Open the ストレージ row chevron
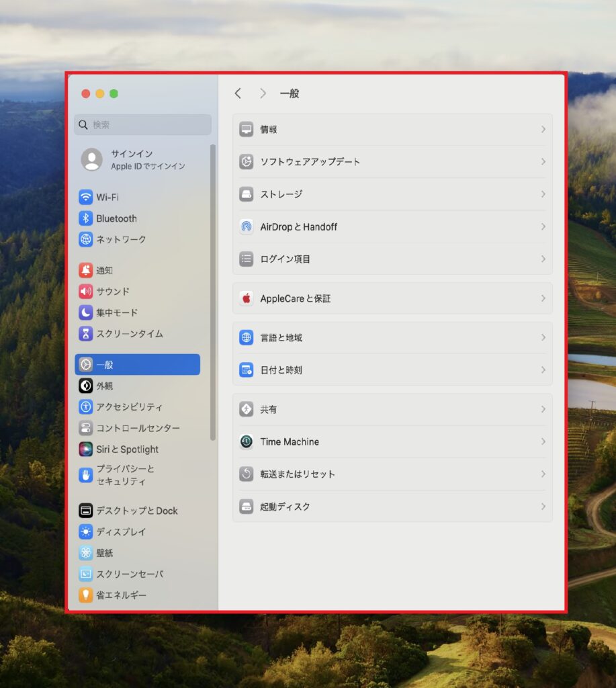 tap(543, 194)
